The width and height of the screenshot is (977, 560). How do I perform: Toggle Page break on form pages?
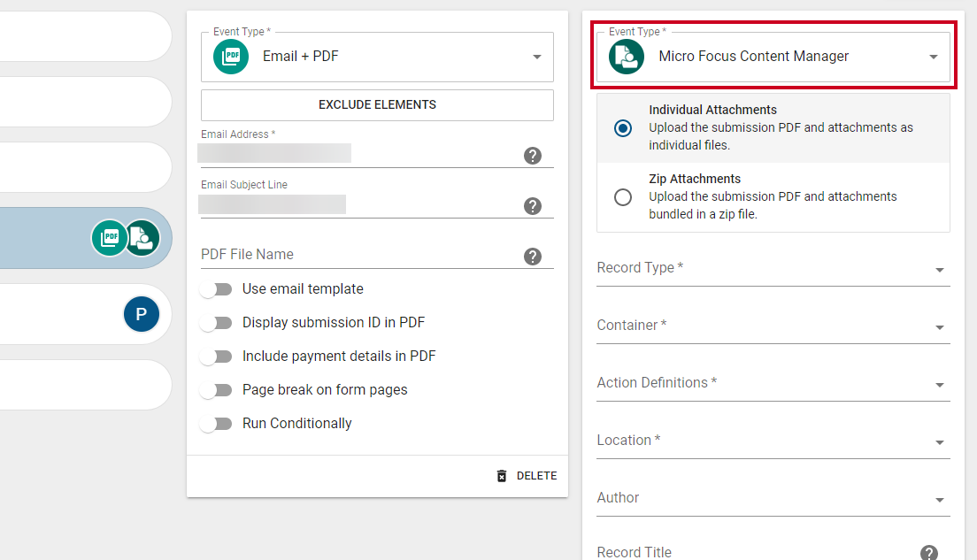click(x=216, y=390)
